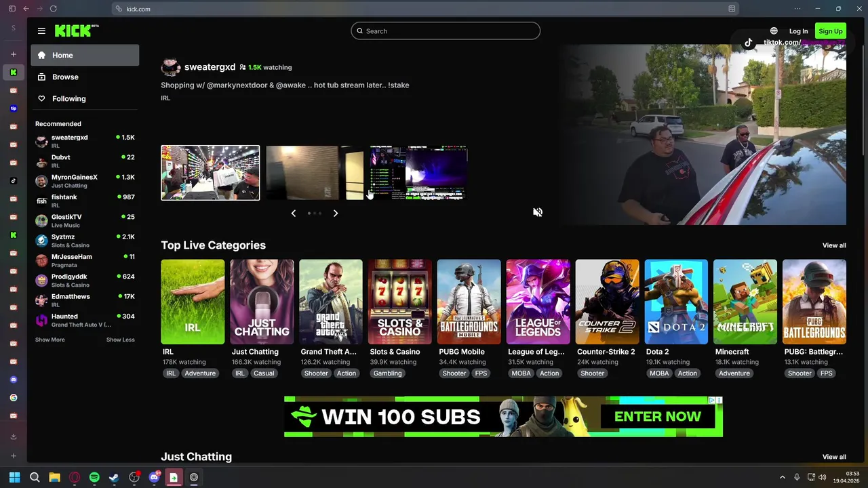
Task: Open MyronGainesX channel in Recommended
Action: [x=85, y=181]
